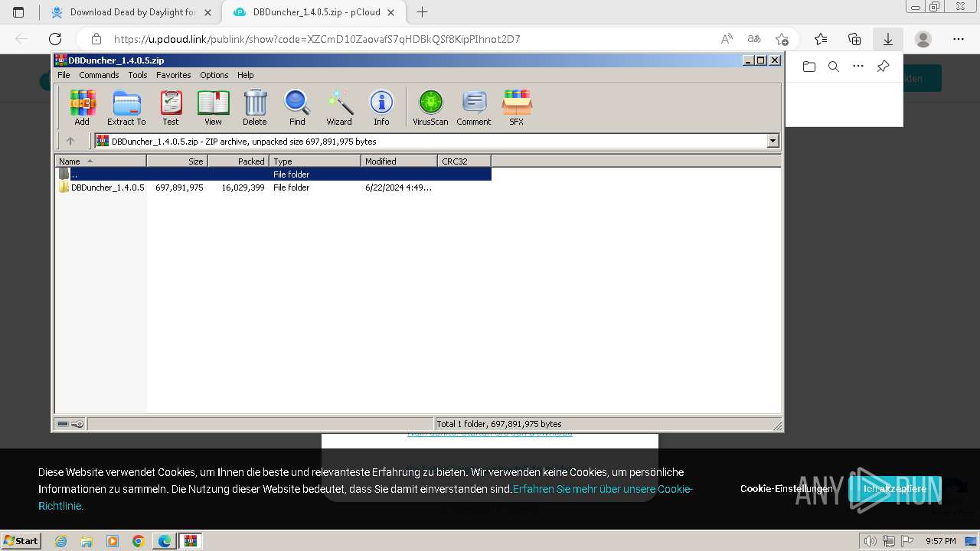Open Edge Settings and more menu
980x551 pixels.
[959, 39]
